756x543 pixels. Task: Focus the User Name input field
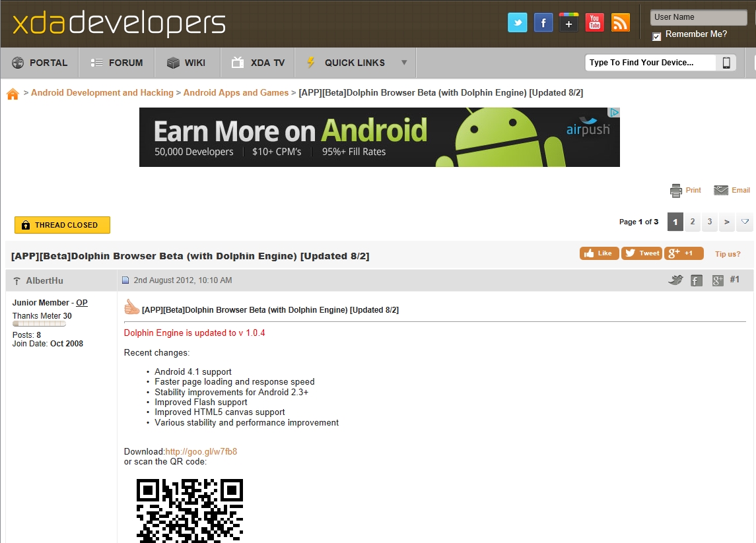coord(698,17)
